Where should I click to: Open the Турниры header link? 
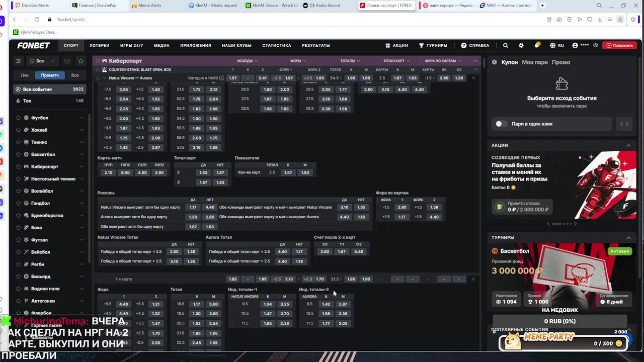(433, 45)
